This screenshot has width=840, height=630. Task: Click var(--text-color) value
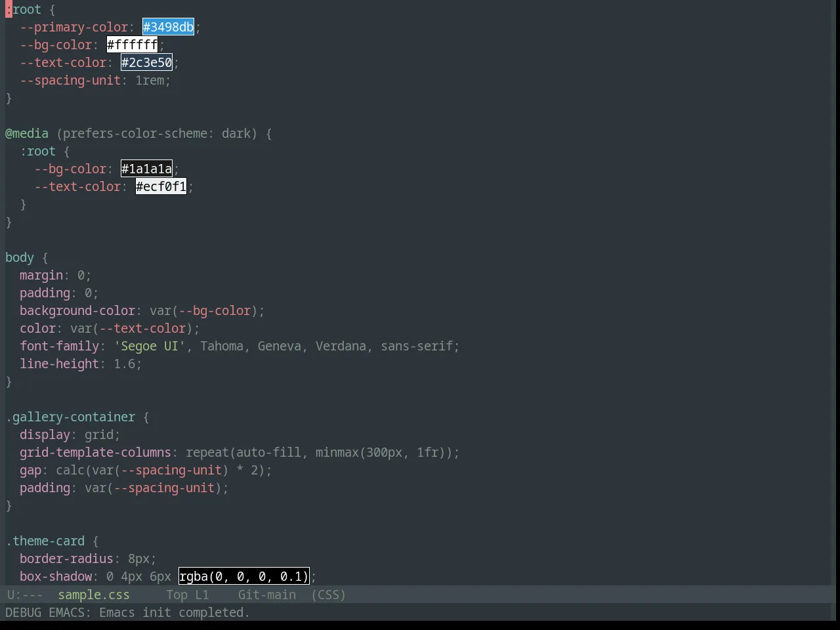point(131,328)
